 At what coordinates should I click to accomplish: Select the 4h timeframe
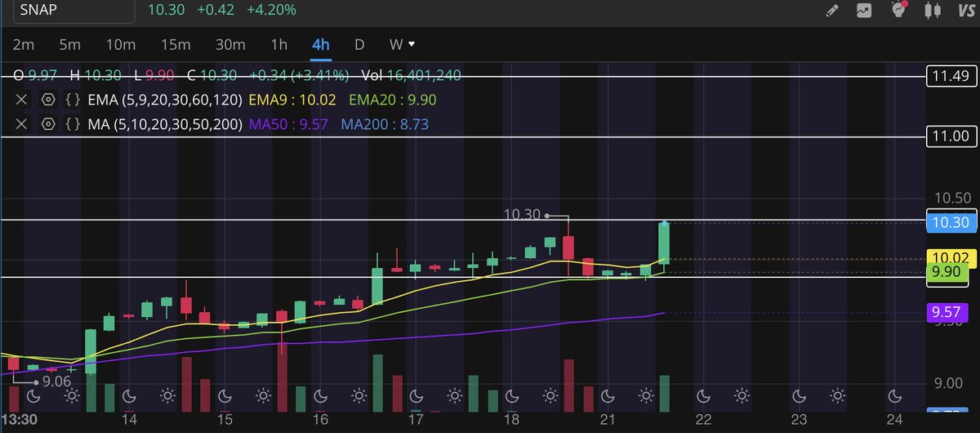(320, 44)
